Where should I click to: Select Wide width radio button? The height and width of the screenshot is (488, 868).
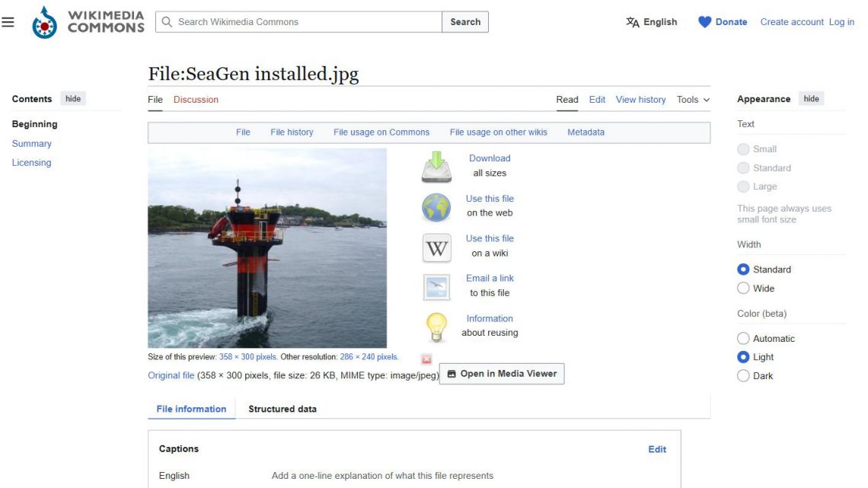pos(743,289)
